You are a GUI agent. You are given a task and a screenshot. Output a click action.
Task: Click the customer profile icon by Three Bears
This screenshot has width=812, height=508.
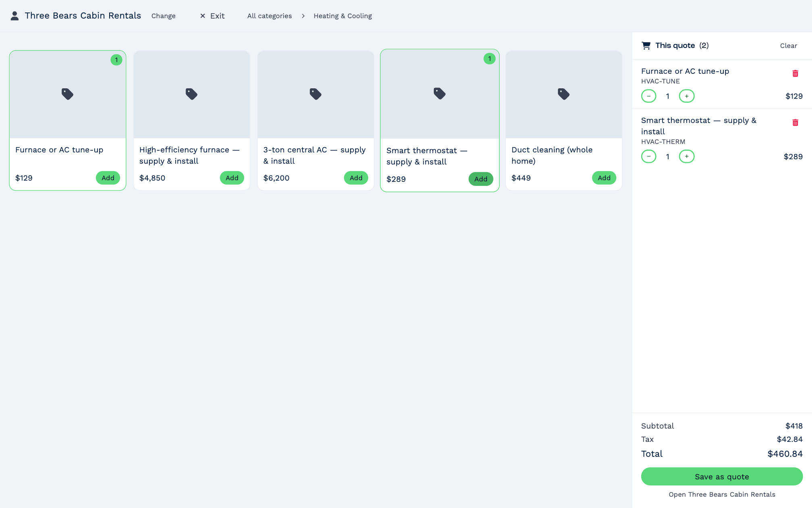[x=14, y=16]
